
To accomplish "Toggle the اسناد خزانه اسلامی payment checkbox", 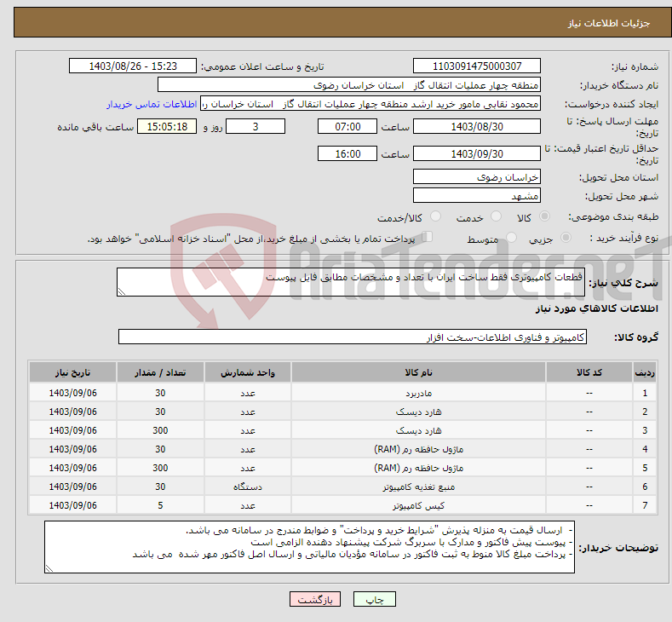I will 428,237.
